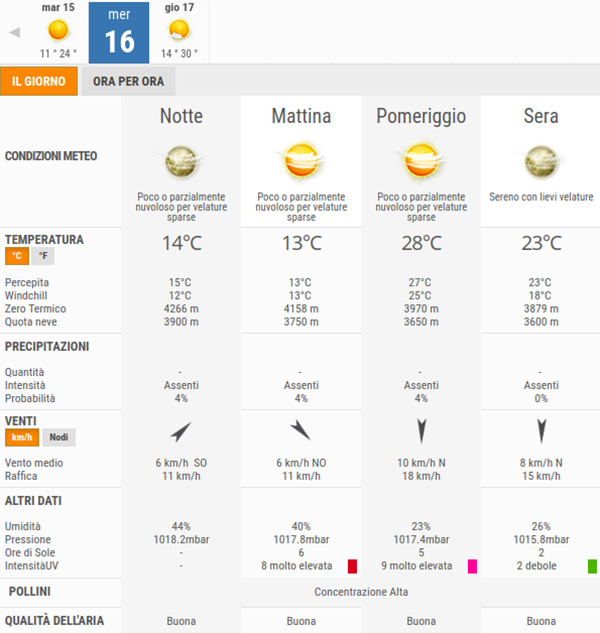The image size is (600, 633).
Task: Click the 23°C Sera temperature
Action: pyautogui.click(x=541, y=243)
